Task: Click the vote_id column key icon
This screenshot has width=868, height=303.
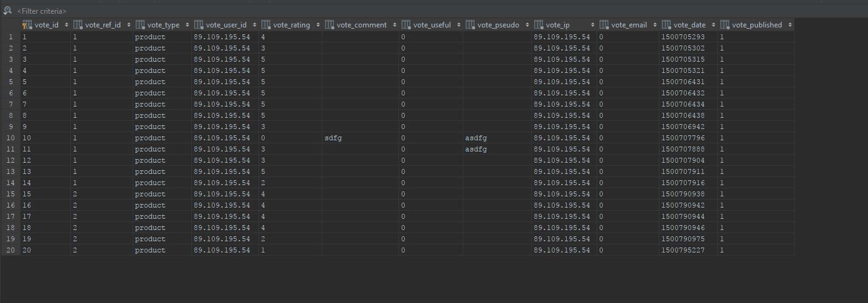Action: [27, 25]
